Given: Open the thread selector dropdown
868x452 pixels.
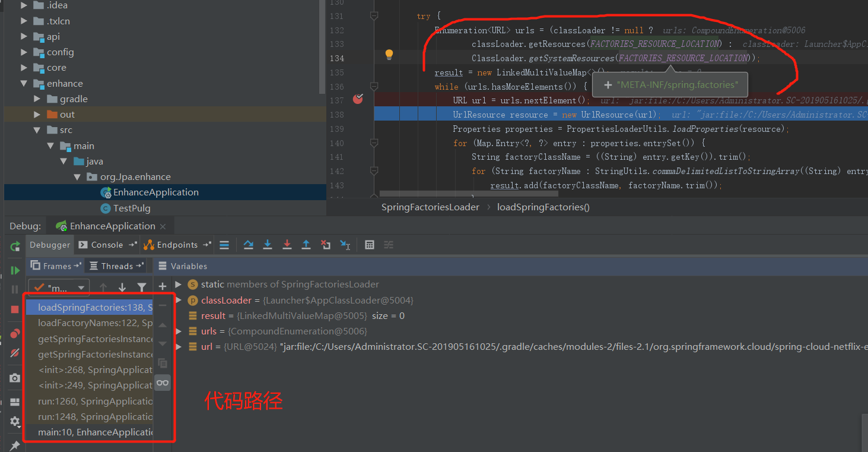Looking at the screenshot, I should 59,287.
